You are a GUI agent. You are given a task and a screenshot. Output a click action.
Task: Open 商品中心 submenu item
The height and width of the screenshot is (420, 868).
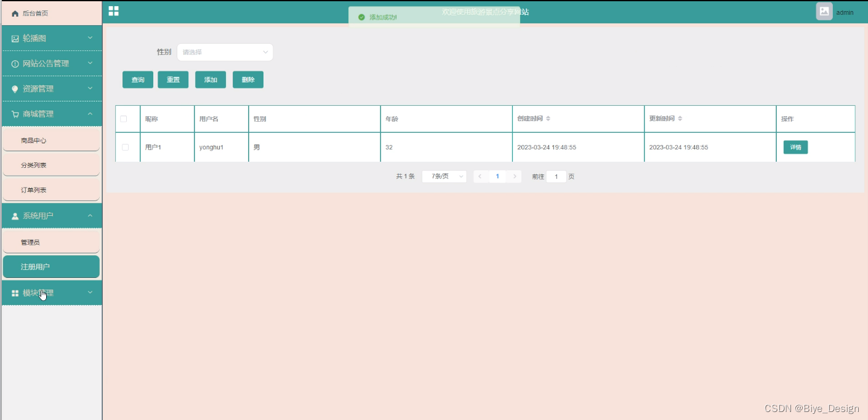pyautogui.click(x=51, y=141)
